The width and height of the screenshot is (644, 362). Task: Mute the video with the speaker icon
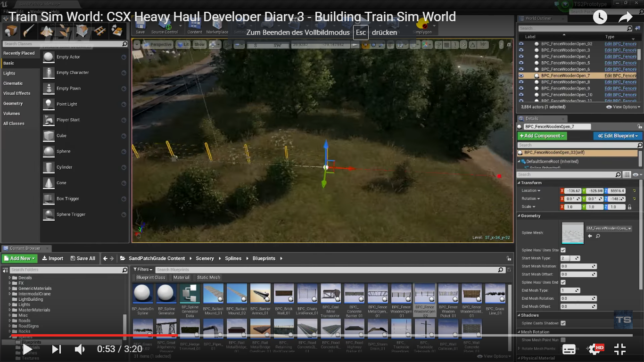coord(80,349)
